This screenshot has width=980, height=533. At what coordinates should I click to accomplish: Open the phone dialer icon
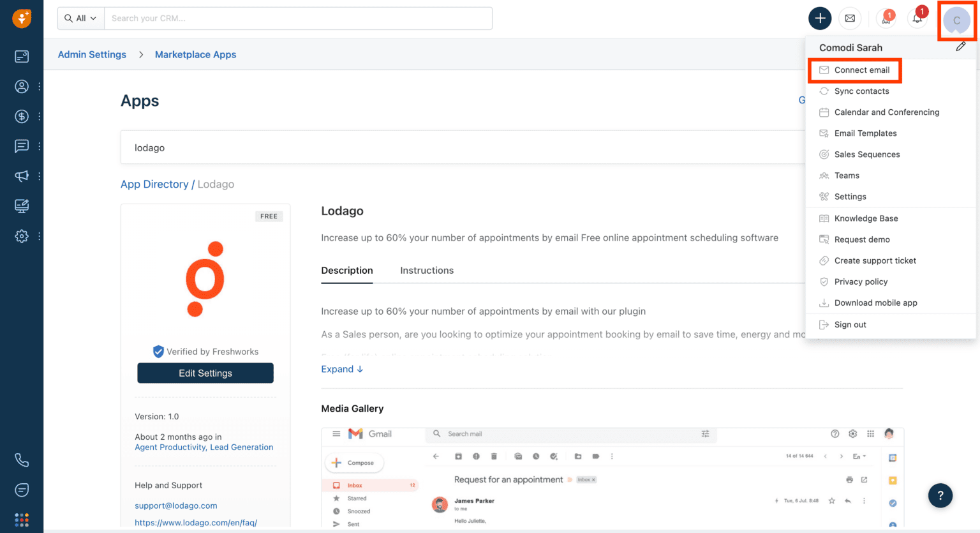(x=22, y=460)
